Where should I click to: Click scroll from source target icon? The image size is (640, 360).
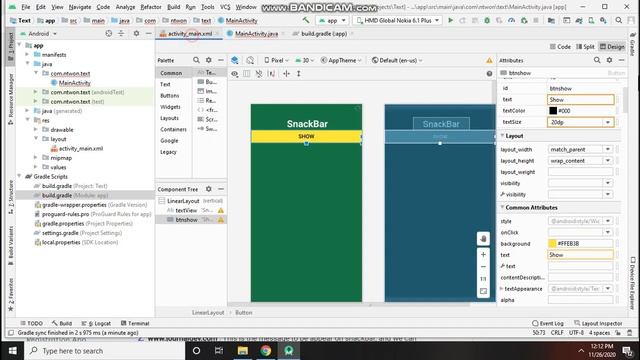tap(109, 33)
